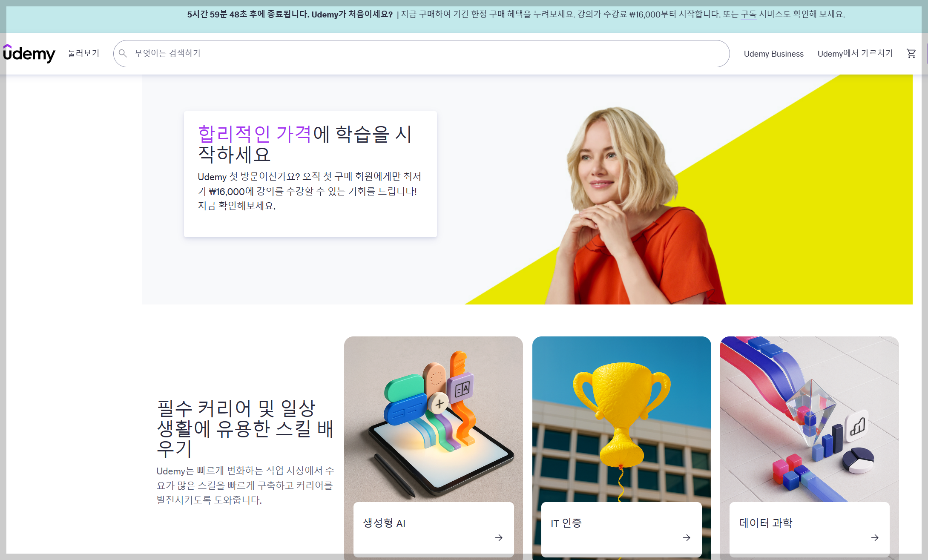Select the 데이터 과학 label
The height and width of the screenshot is (560, 928).
point(766,523)
